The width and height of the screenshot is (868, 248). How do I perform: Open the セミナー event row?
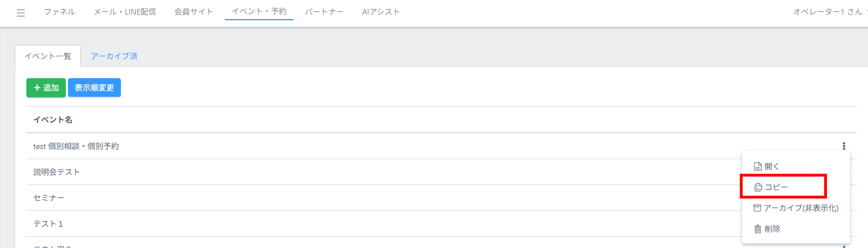point(441,198)
